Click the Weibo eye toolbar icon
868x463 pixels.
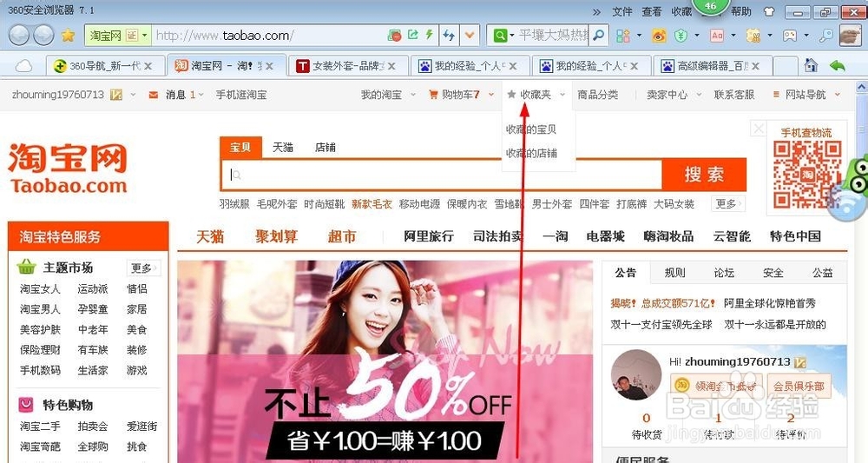(659, 36)
